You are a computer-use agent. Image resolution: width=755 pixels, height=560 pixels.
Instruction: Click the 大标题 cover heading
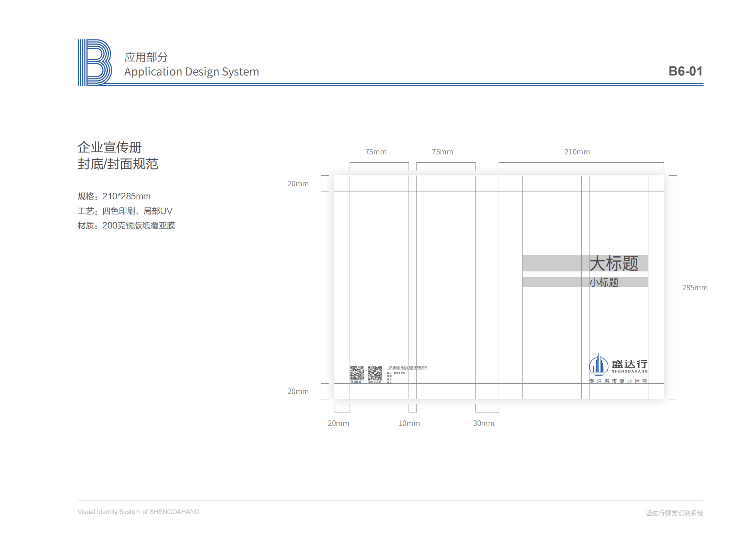pyautogui.click(x=614, y=263)
